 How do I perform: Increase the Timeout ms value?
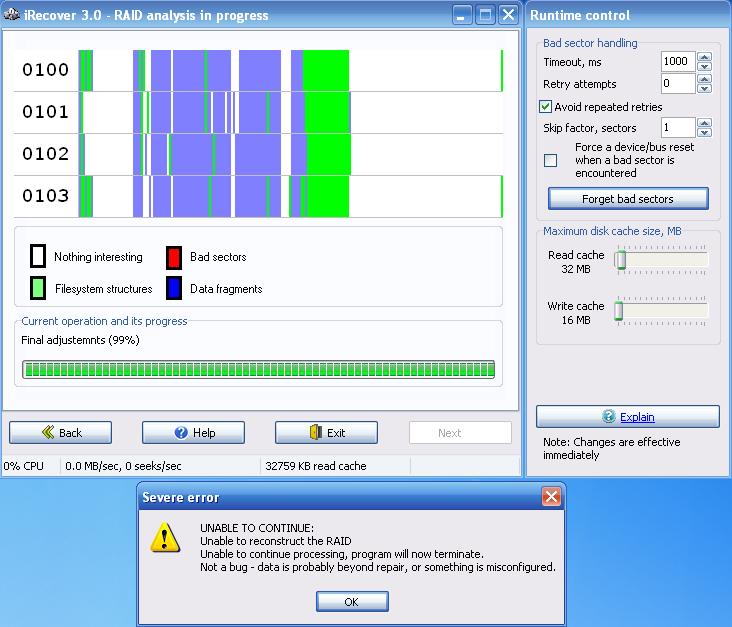pyautogui.click(x=704, y=56)
